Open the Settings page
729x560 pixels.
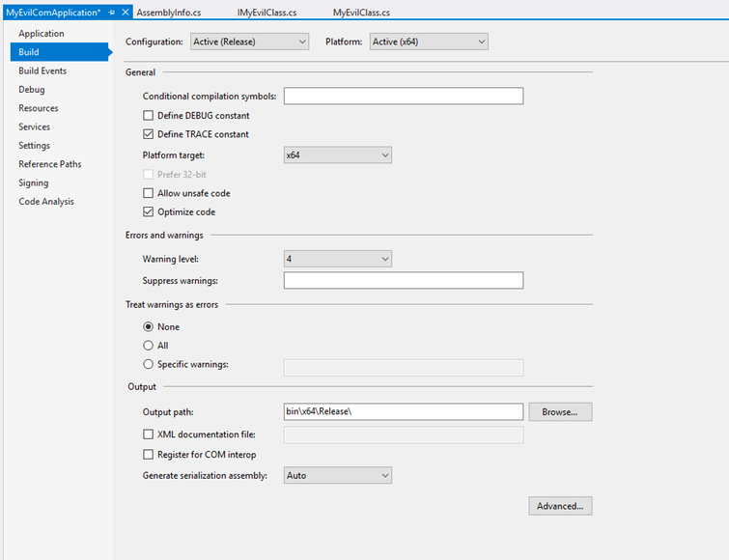[34, 146]
